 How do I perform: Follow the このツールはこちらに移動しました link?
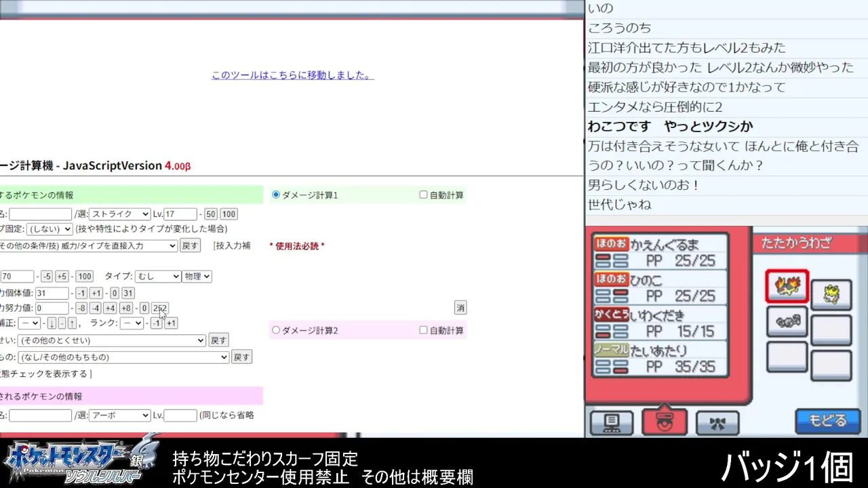[292, 75]
